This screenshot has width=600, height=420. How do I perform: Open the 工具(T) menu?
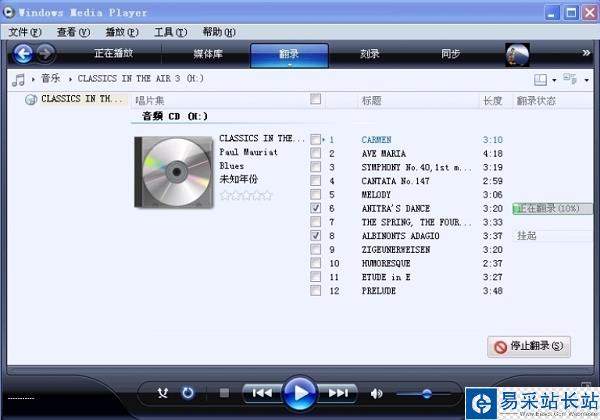[171, 32]
